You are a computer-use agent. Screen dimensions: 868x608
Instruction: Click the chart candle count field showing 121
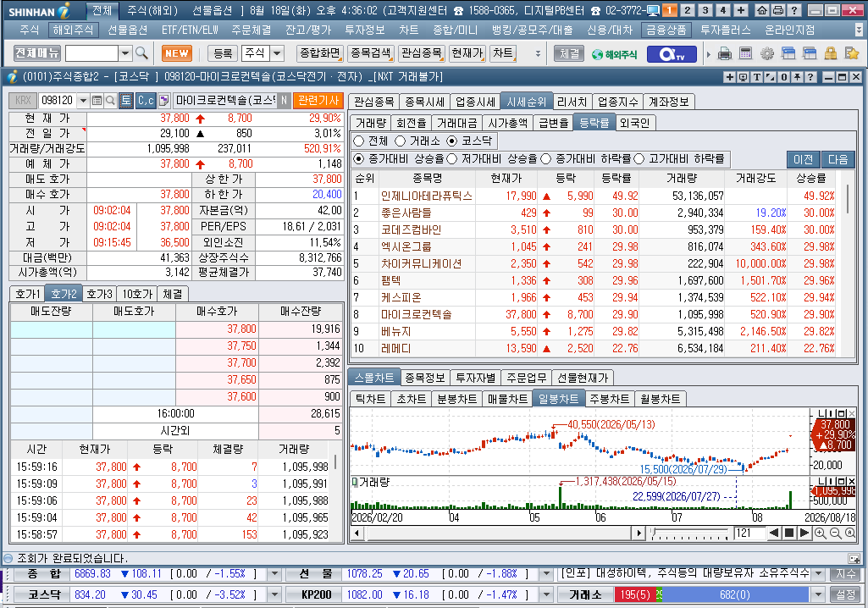point(749,533)
